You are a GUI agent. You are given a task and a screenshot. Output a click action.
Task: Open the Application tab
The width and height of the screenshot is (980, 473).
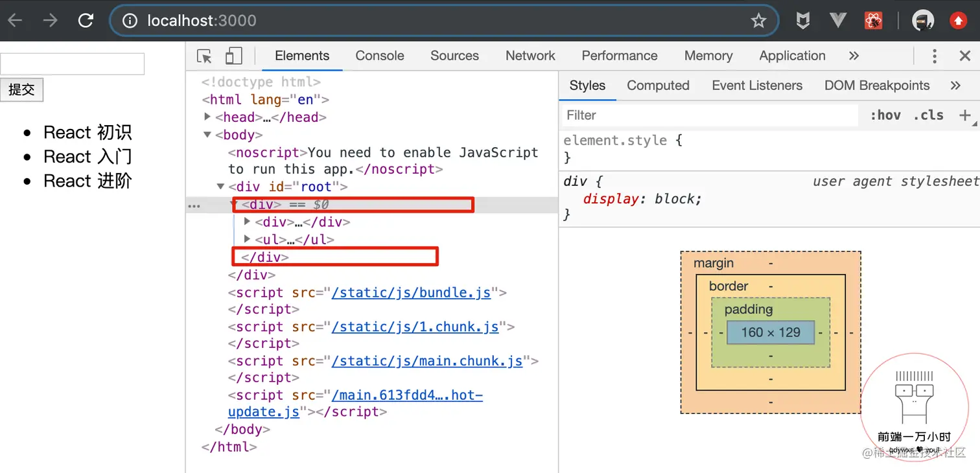pos(792,56)
